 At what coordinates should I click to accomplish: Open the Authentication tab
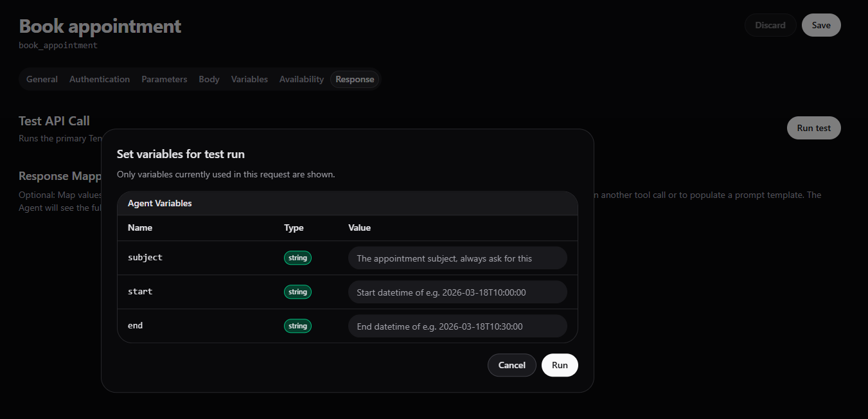[100, 79]
